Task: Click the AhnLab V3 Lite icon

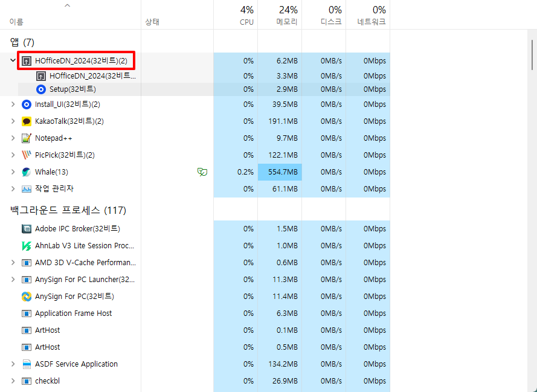Action: click(27, 246)
